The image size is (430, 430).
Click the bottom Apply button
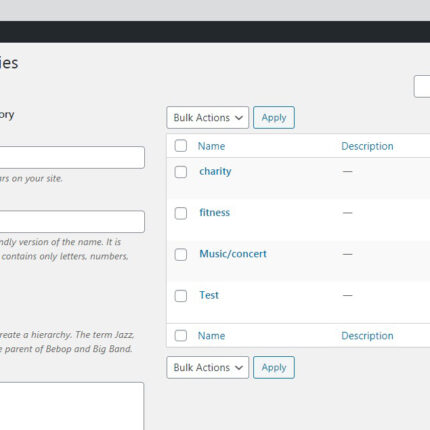tap(274, 367)
